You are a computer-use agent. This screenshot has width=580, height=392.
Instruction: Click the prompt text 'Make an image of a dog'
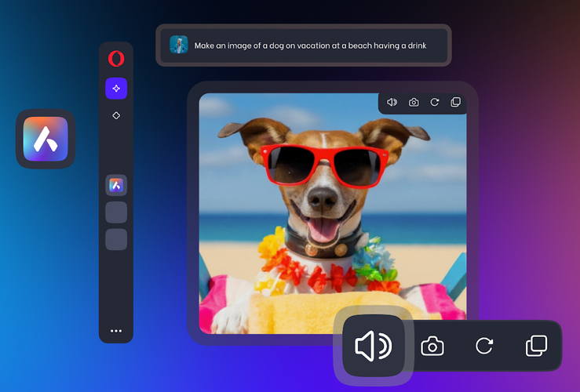coord(239,45)
